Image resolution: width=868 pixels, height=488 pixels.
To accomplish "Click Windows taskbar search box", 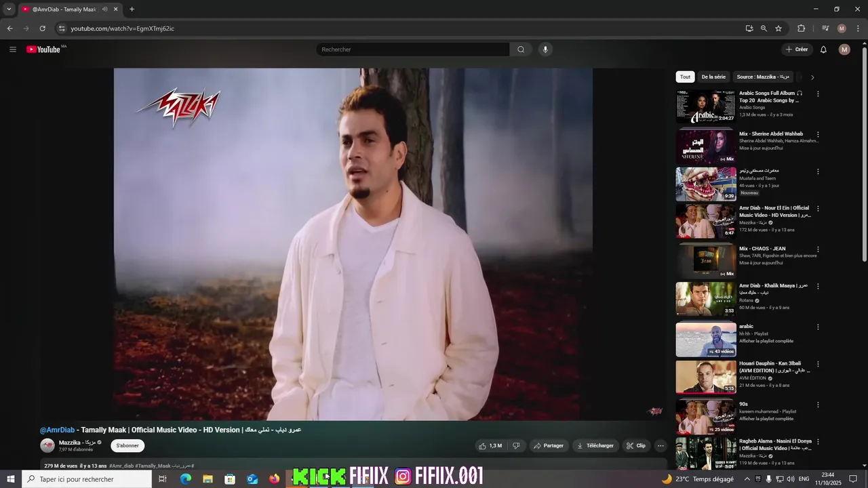I will 87,479.
